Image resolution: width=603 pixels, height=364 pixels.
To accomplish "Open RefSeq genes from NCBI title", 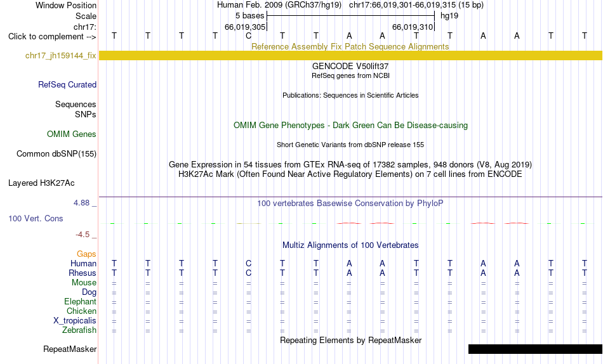I will tap(350, 75).
